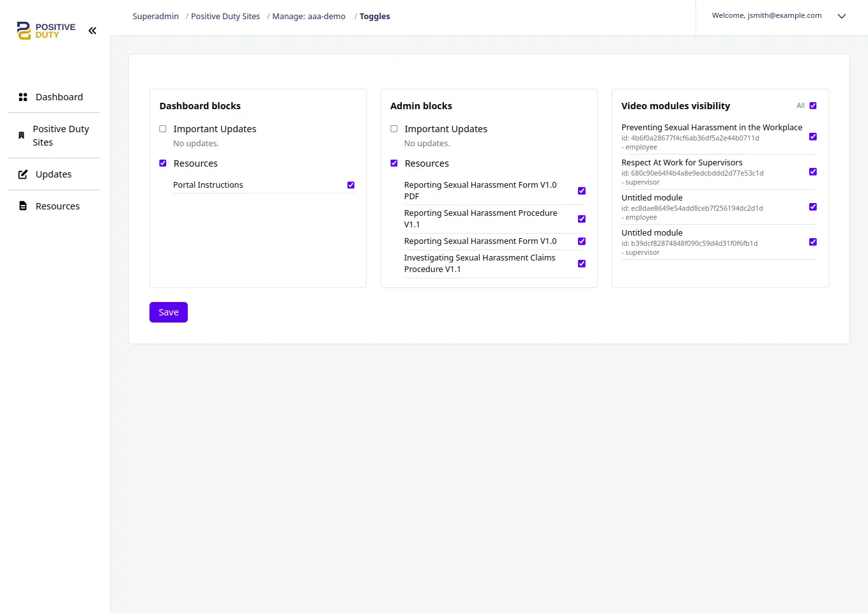Enable Important Updates in Dashboard blocks
The height and width of the screenshot is (613, 868).
point(163,129)
